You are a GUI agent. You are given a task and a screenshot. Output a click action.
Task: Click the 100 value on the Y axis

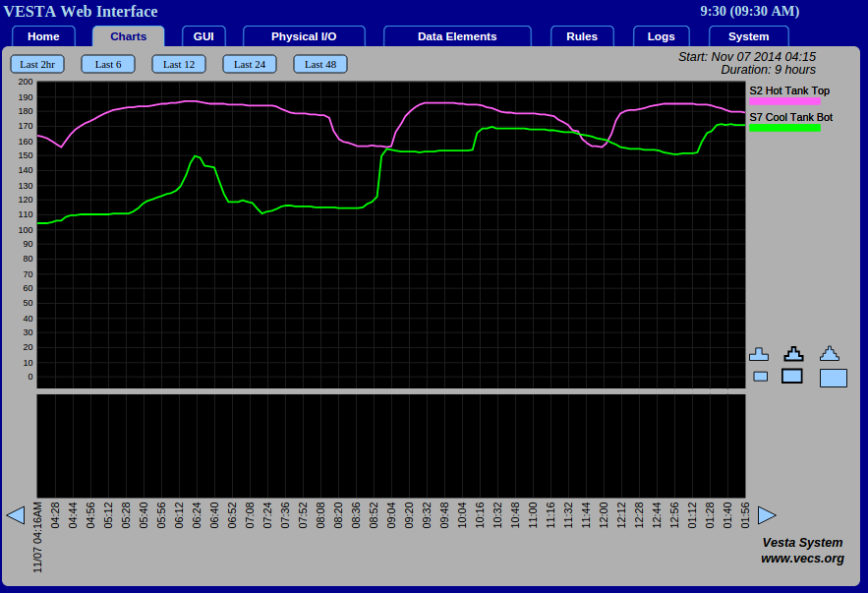(26, 230)
